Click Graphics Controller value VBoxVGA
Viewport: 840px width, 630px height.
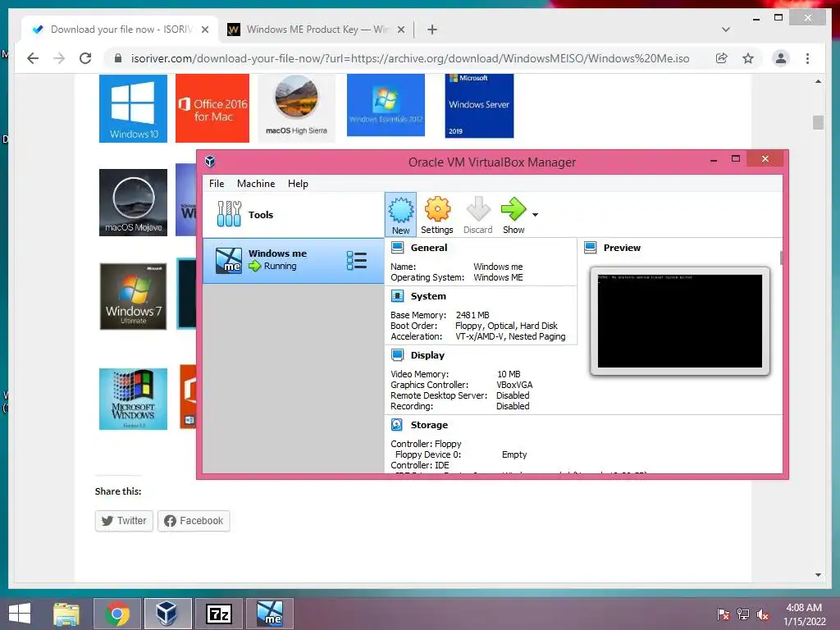click(x=514, y=385)
